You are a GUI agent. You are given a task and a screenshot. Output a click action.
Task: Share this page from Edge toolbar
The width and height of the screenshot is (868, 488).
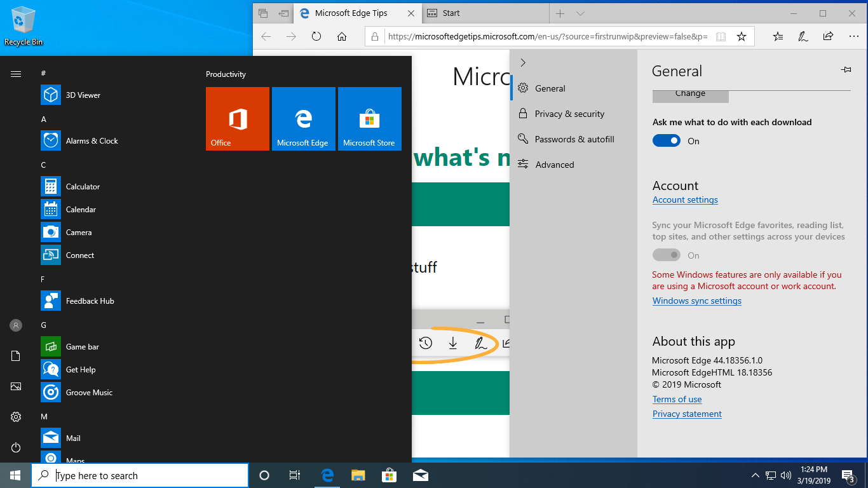(828, 37)
